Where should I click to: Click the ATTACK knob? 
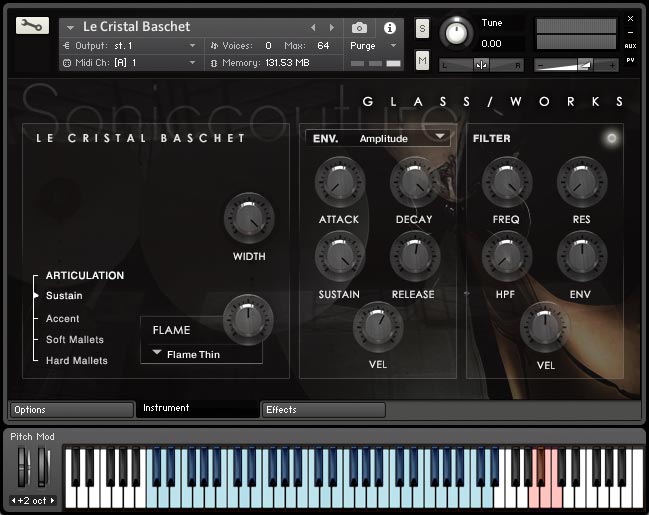click(339, 182)
